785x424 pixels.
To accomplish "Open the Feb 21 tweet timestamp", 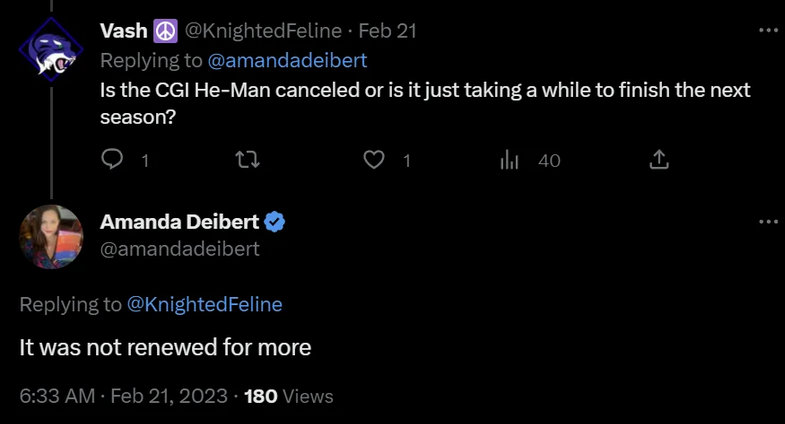I will point(388,31).
